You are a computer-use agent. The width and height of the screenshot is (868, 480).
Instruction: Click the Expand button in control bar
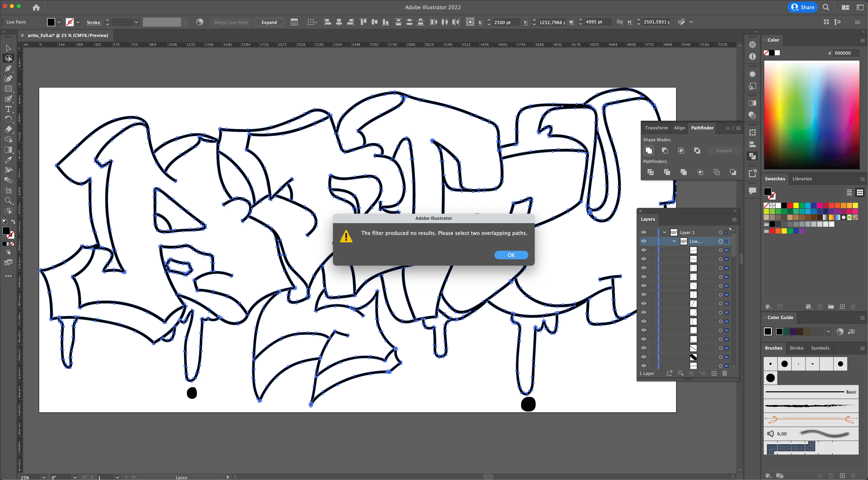pyautogui.click(x=269, y=22)
